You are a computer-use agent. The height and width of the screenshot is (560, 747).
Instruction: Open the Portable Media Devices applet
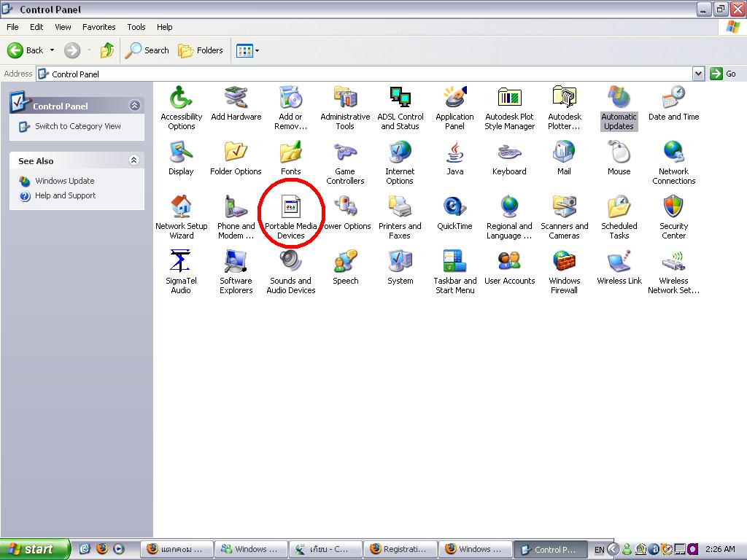click(x=290, y=217)
